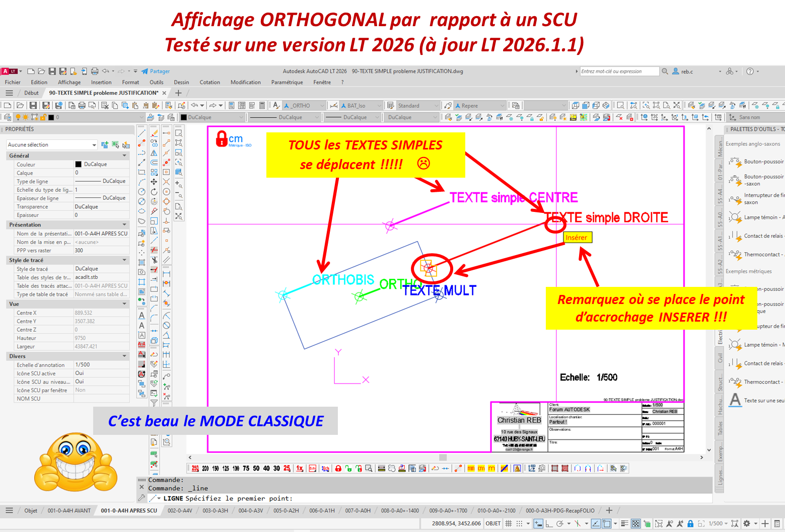Image resolution: width=785 pixels, height=532 pixels.
Task: Click the Partager share icon
Action: [x=145, y=71]
